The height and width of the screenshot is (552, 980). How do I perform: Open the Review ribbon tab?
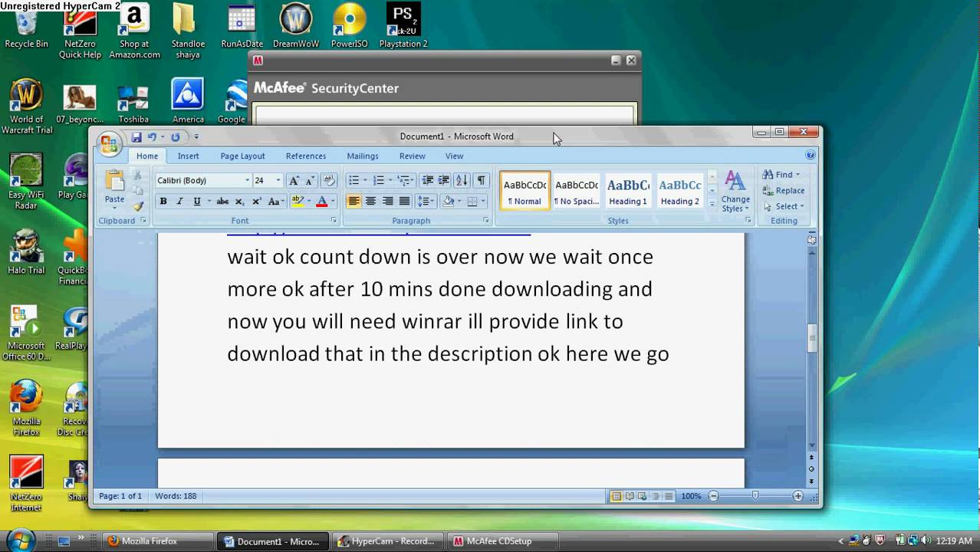click(412, 156)
